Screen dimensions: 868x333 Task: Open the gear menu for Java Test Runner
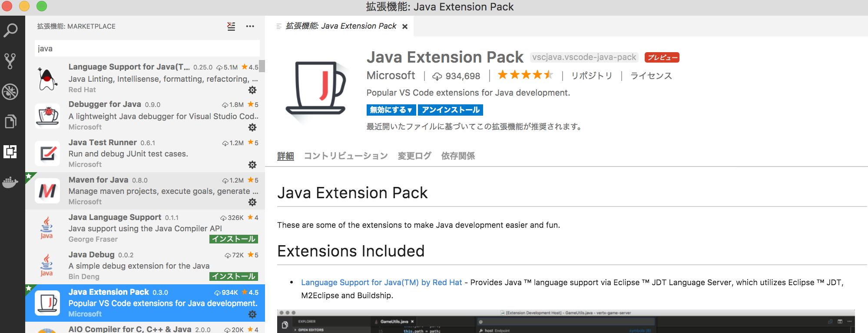pos(252,165)
